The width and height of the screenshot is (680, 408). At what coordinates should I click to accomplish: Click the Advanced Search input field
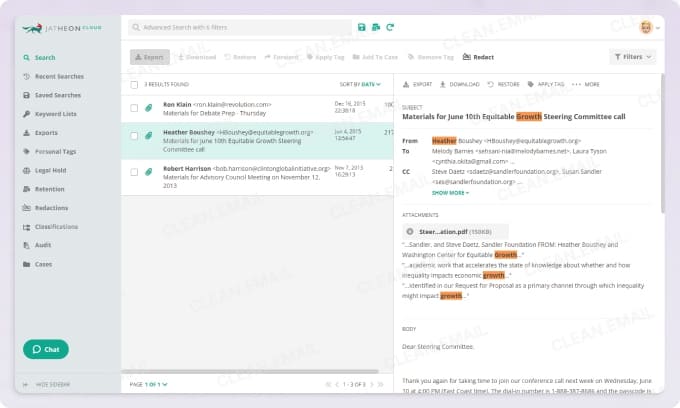click(240, 27)
